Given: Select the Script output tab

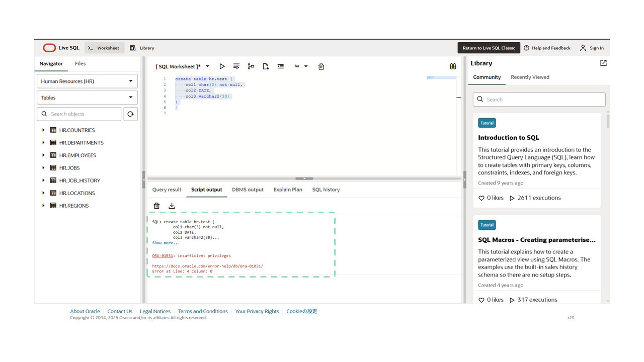Looking at the screenshot, I should [206, 190].
